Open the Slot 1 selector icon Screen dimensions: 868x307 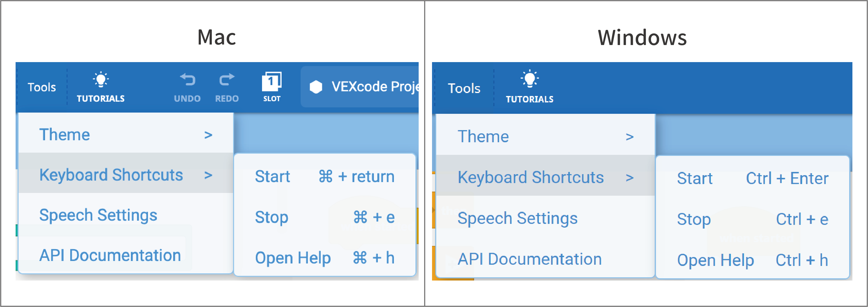tap(272, 81)
